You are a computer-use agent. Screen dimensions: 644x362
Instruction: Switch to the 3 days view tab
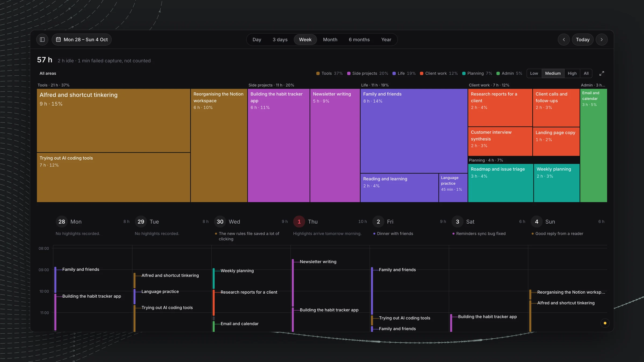[x=280, y=39]
